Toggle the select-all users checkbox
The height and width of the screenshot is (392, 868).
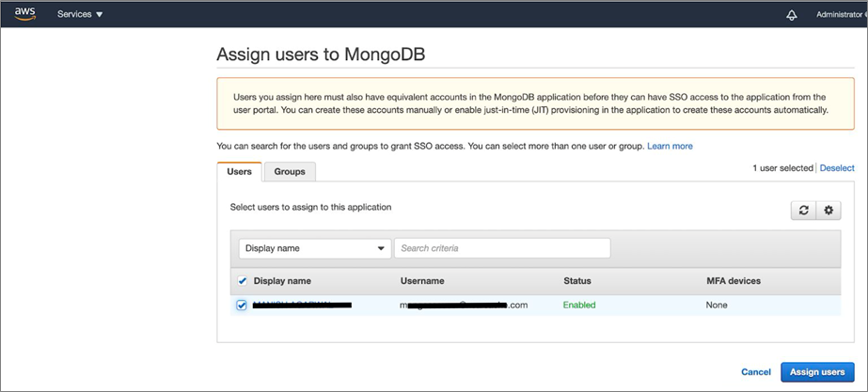(242, 281)
